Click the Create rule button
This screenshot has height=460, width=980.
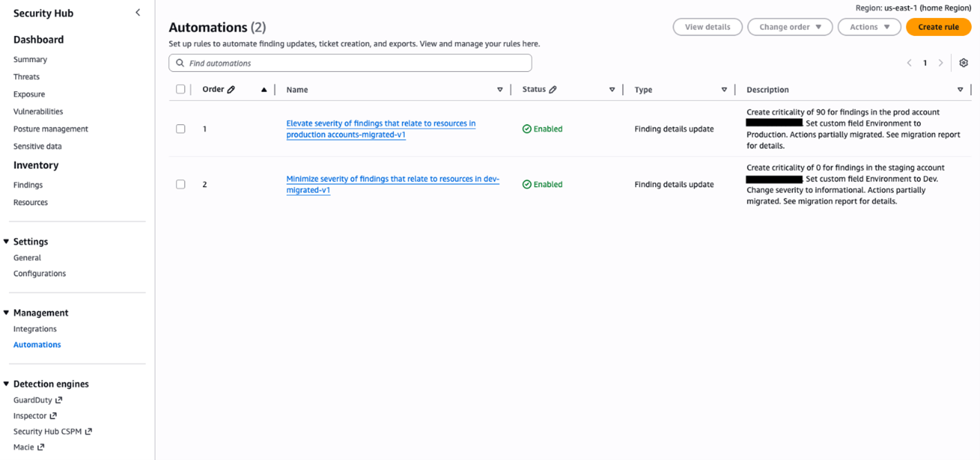point(939,26)
